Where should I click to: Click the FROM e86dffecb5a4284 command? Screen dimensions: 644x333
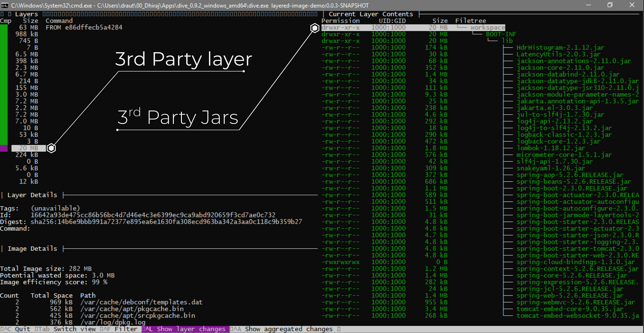84,28
